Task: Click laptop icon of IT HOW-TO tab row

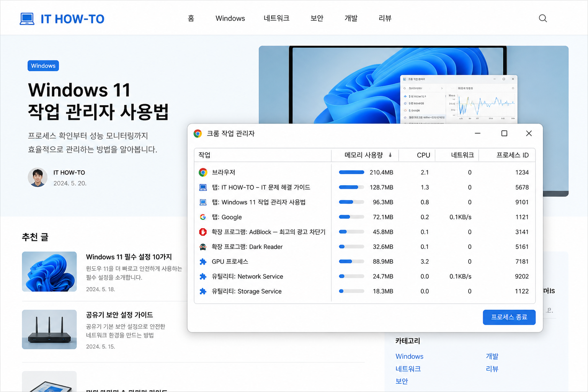Action: click(x=203, y=187)
